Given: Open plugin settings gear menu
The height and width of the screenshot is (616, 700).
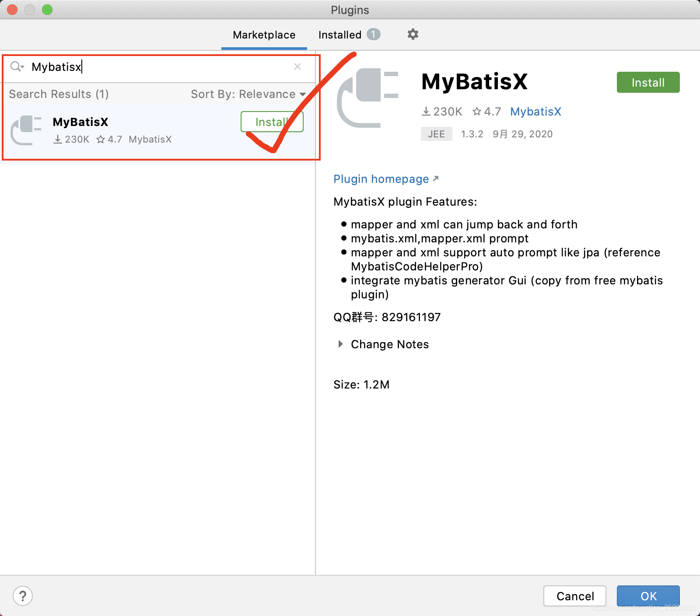Looking at the screenshot, I should point(413,34).
